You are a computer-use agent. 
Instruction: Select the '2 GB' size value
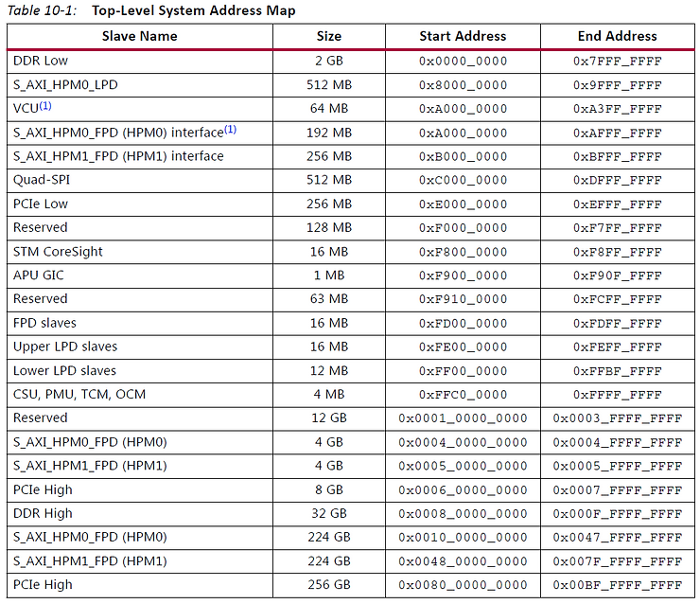(329, 61)
